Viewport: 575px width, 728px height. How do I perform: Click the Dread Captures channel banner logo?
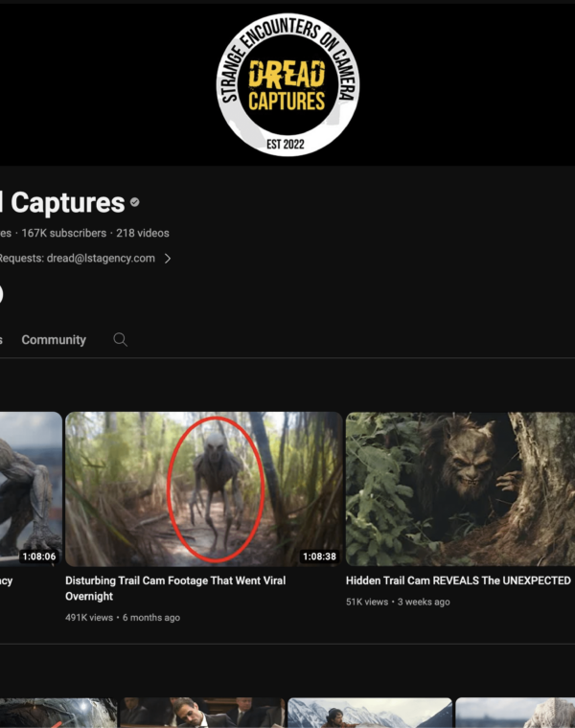(x=287, y=84)
